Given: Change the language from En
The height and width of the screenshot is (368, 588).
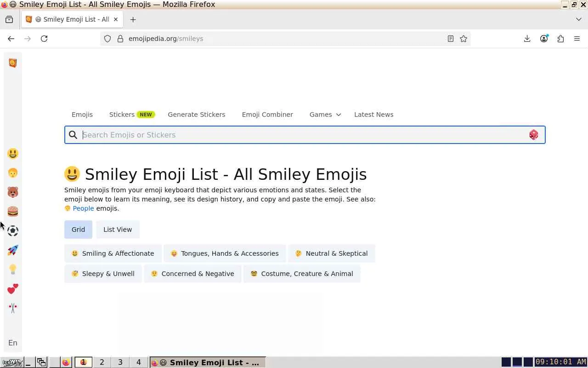Looking at the screenshot, I should coord(13,343).
